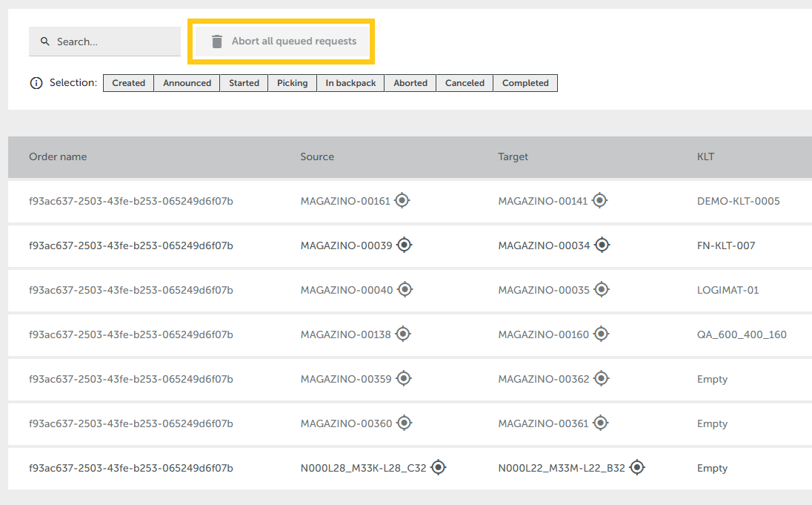This screenshot has width=812, height=505.
Task: Click the Target column header
Action: [513, 156]
